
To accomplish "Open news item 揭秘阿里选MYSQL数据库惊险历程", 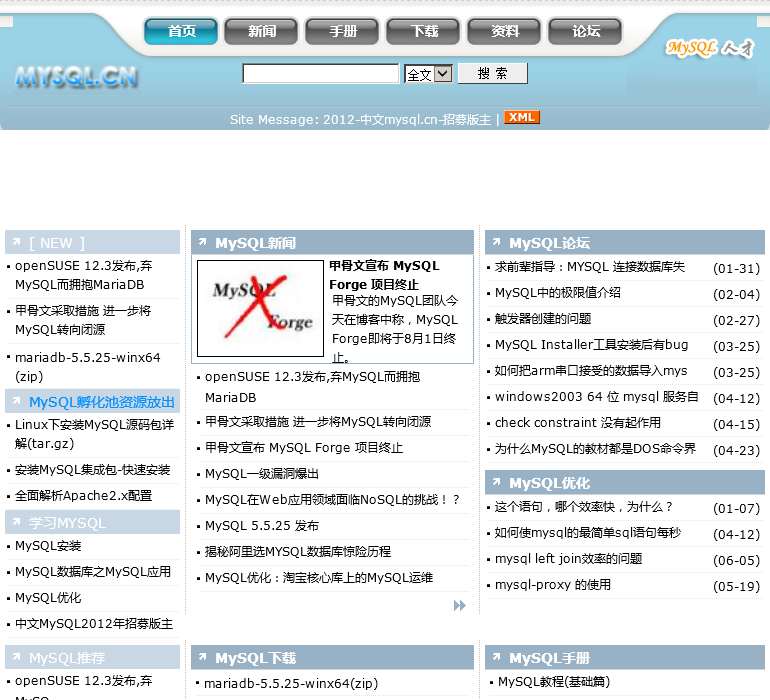I will [x=298, y=552].
